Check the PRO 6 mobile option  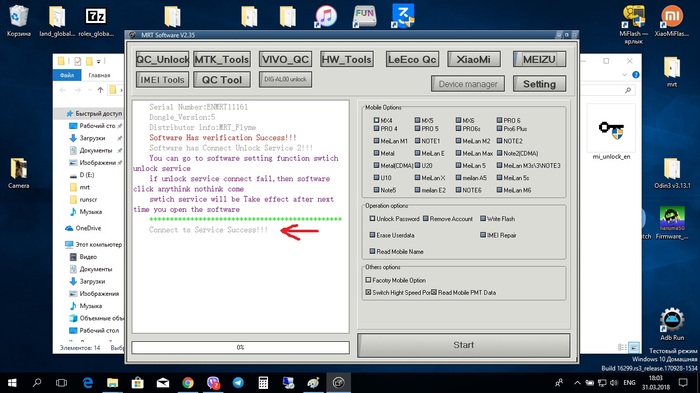[500, 120]
